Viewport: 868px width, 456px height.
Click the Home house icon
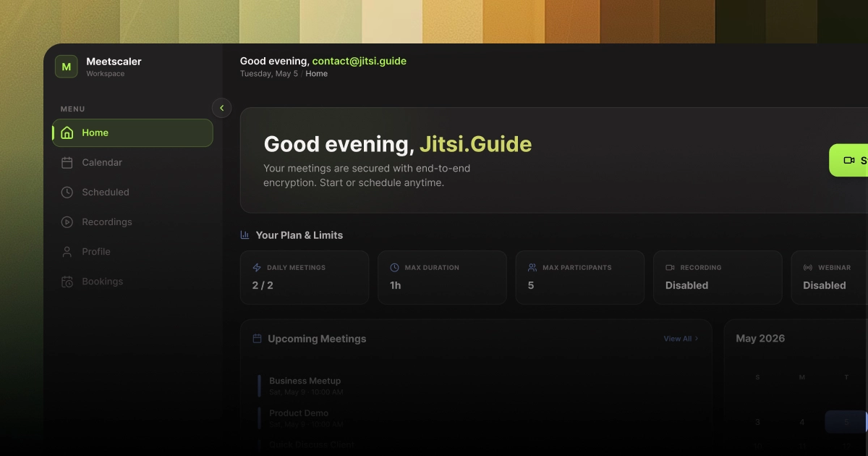67,133
